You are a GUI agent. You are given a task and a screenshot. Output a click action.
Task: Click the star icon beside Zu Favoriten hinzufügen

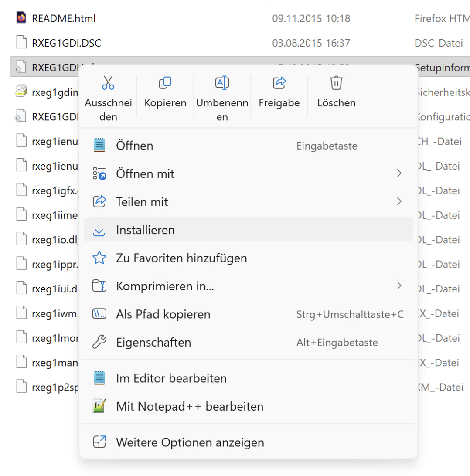(x=99, y=258)
